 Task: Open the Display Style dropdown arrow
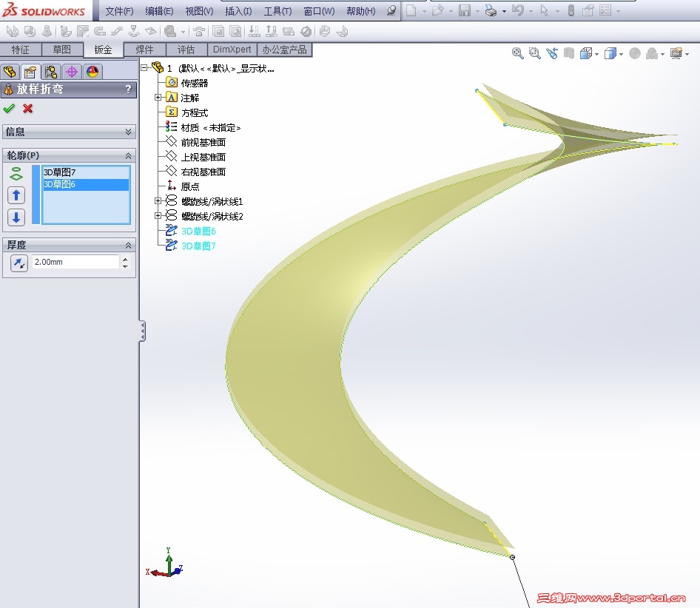(622, 55)
